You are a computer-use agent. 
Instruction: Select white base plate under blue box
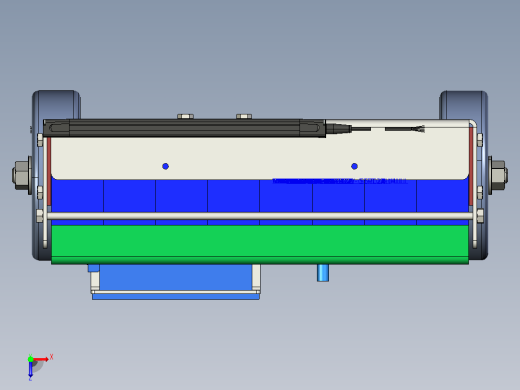(176, 292)
